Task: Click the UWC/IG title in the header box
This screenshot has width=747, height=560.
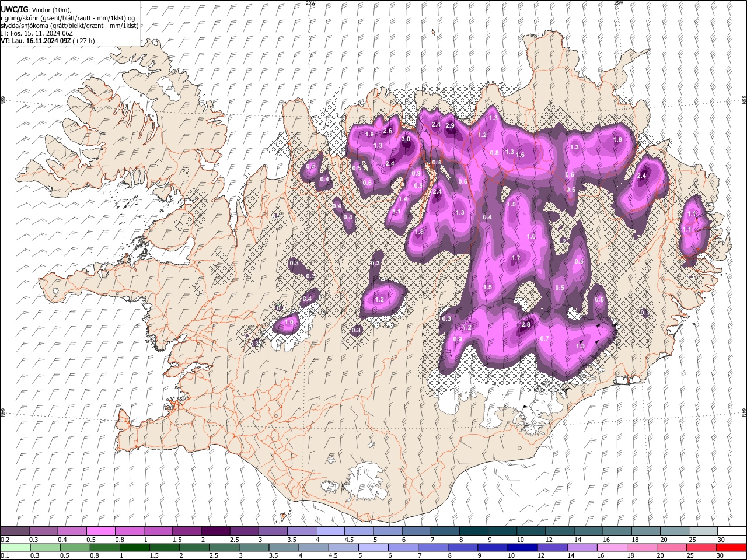Action: pos(14,10)
